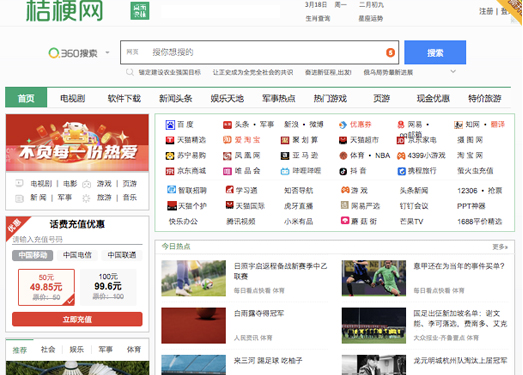Click the red 立即充值 button
The image size is (523, 375).
coord(77,319)
